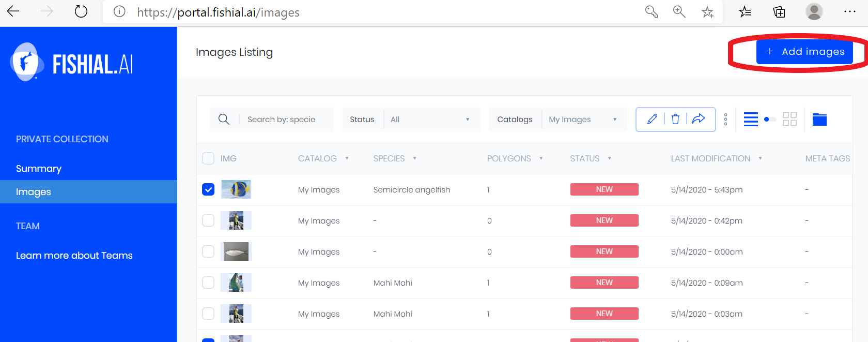Click the search magnifier icon in listing

pyautogui.click(x=224, y=120)
